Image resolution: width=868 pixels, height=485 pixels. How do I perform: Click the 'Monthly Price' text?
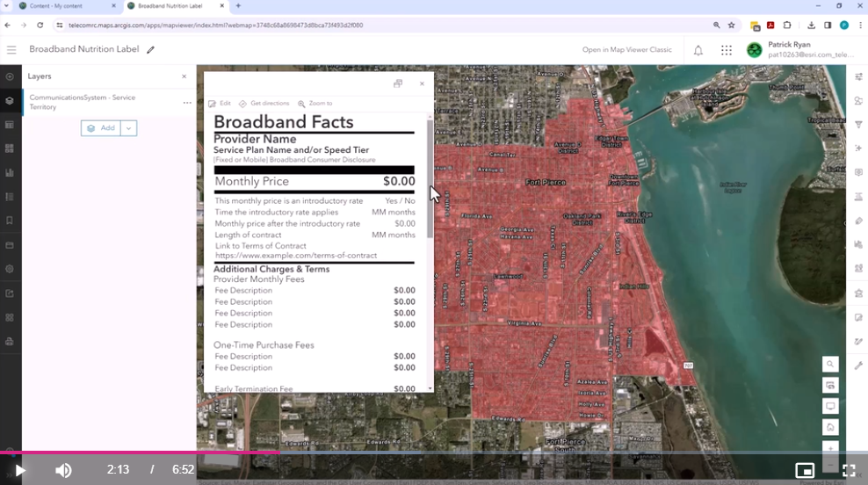(x=252, y=182)
